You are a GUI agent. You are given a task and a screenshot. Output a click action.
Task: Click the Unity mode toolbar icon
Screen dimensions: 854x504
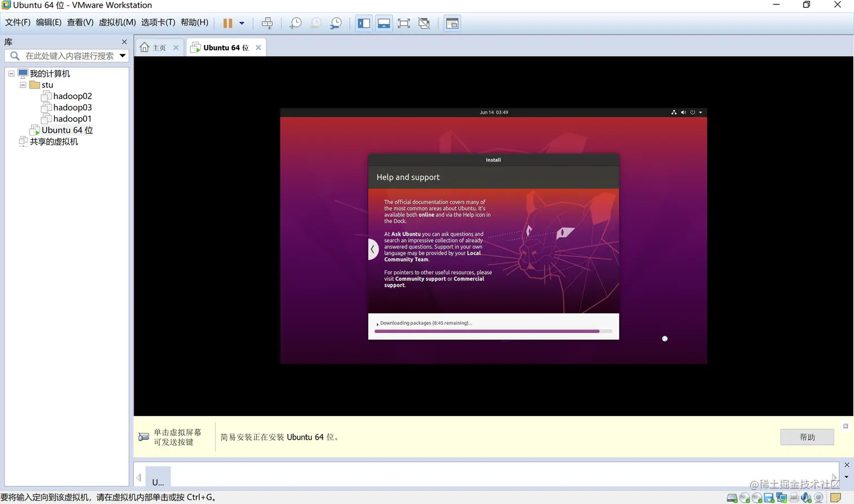click(x=424, y=23)
